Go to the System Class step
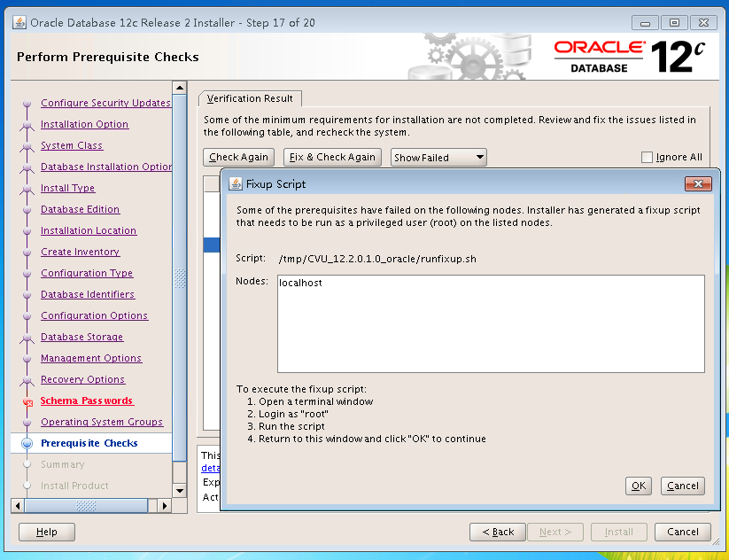This screenshot has width=729, height=560. pyautogui.click(x=72, y=145)
